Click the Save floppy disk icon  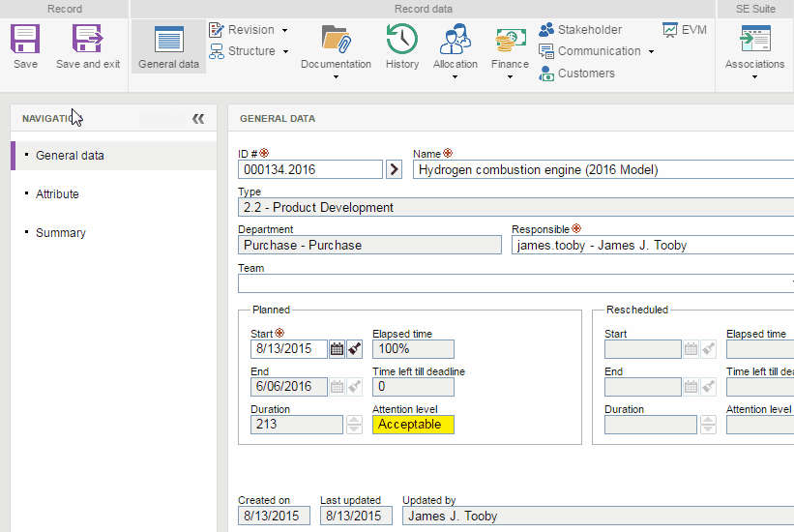(25, 41)
